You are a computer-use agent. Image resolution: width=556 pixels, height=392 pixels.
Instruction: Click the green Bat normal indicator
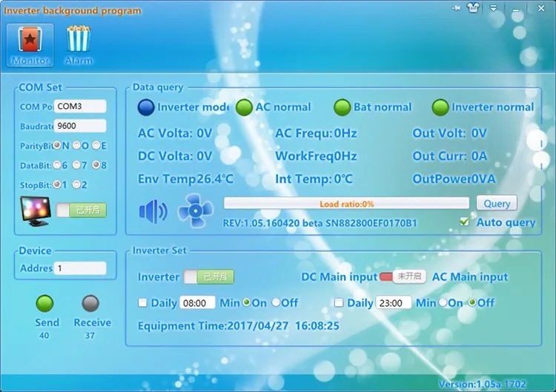[x=342, y=107]
